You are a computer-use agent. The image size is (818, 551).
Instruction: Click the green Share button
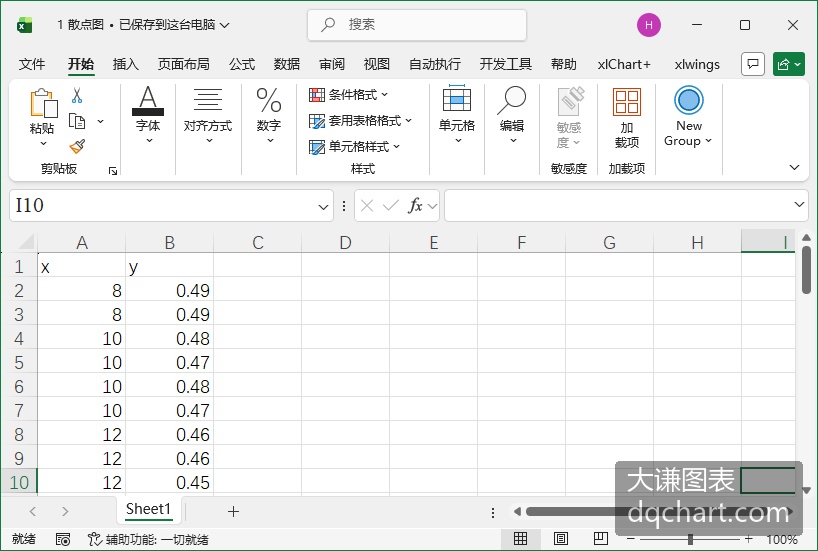point(788,65)
